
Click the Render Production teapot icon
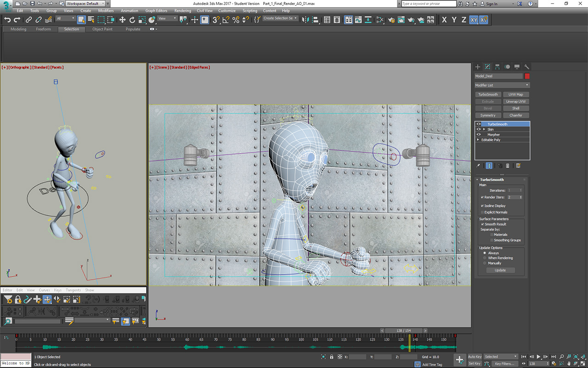411,19
